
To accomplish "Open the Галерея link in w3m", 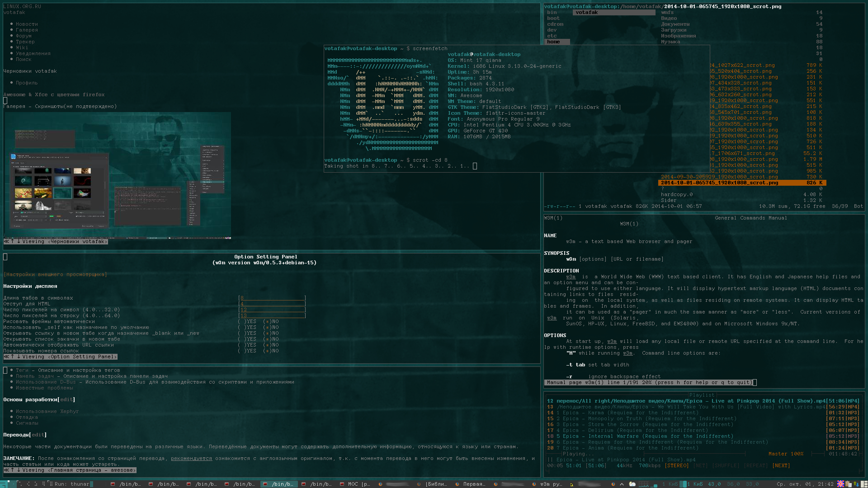I will click(27, 30).
